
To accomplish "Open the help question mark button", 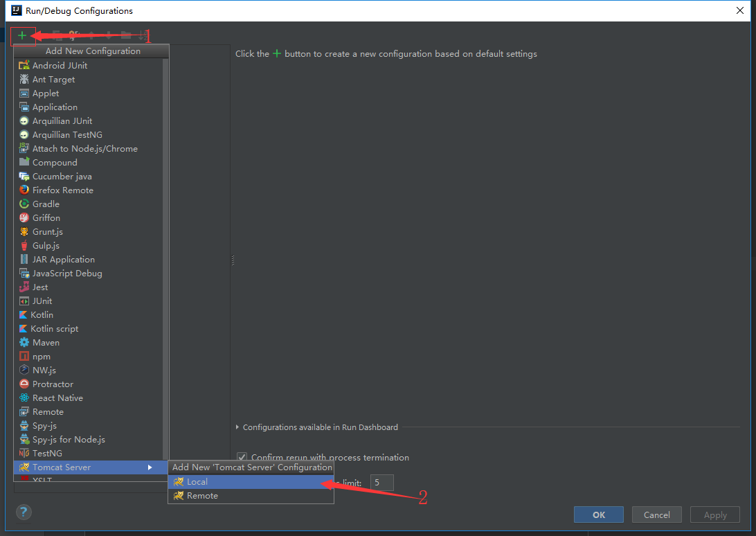I will coord(24,512).
